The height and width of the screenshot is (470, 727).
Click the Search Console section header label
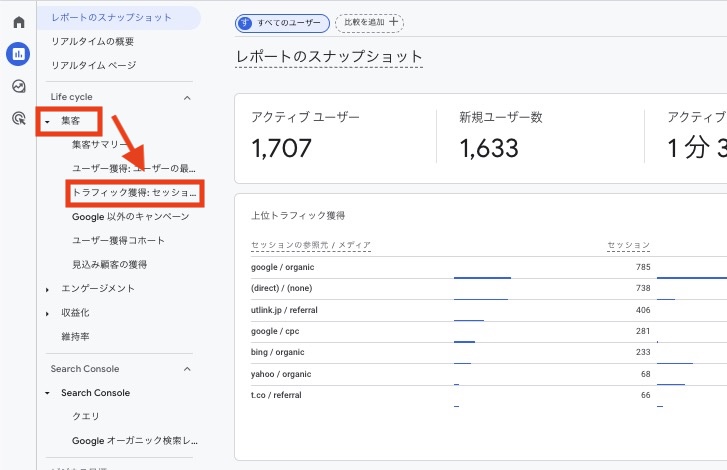click(85, 369)
